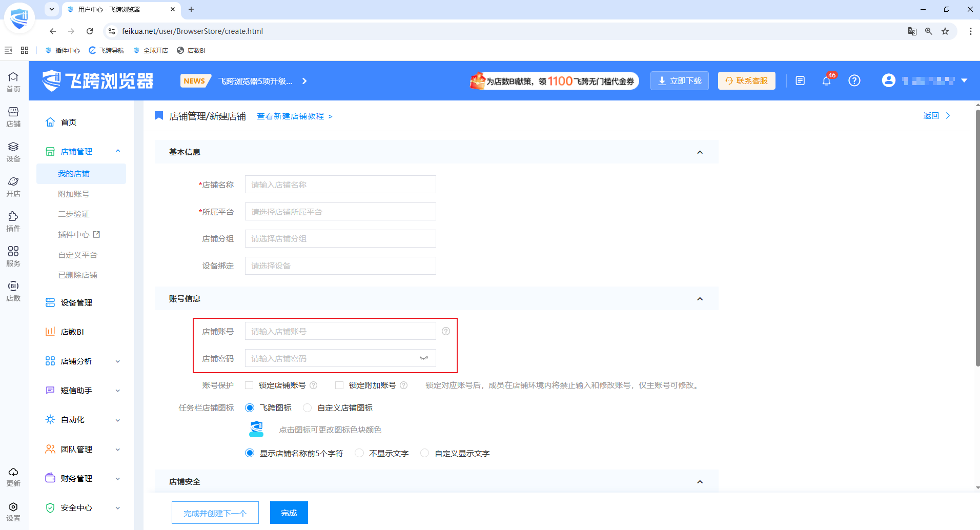Click the help question mark in the header
Image resolution: width=980 pixels, height=530 pixels.
pyautogui.click(x=854, y=80)
